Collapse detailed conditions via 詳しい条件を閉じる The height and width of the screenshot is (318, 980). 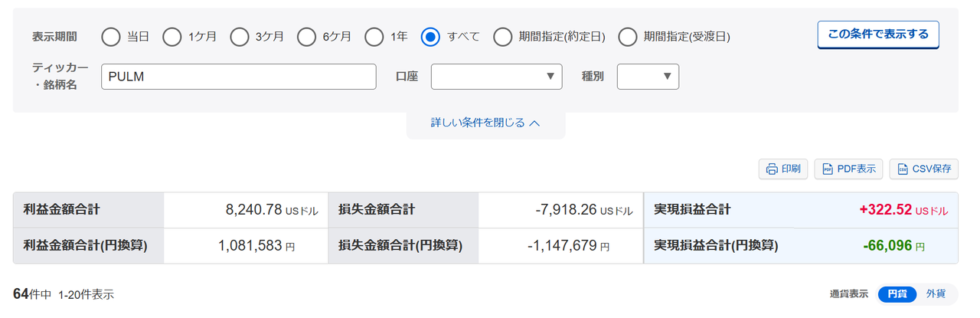click(485, 123)
